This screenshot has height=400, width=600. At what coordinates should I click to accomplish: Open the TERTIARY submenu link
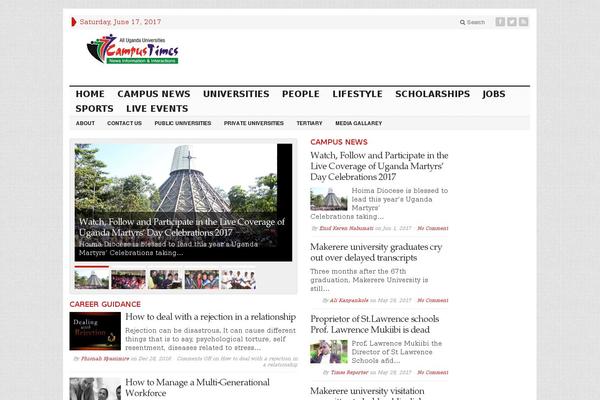point(309,123)
